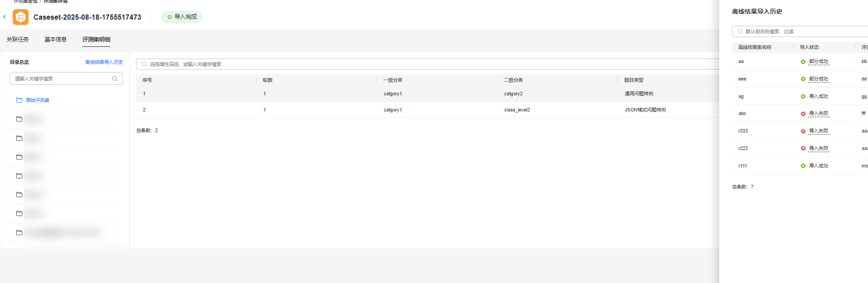Click the 一级分类 column header

click(x=393, y=80)
